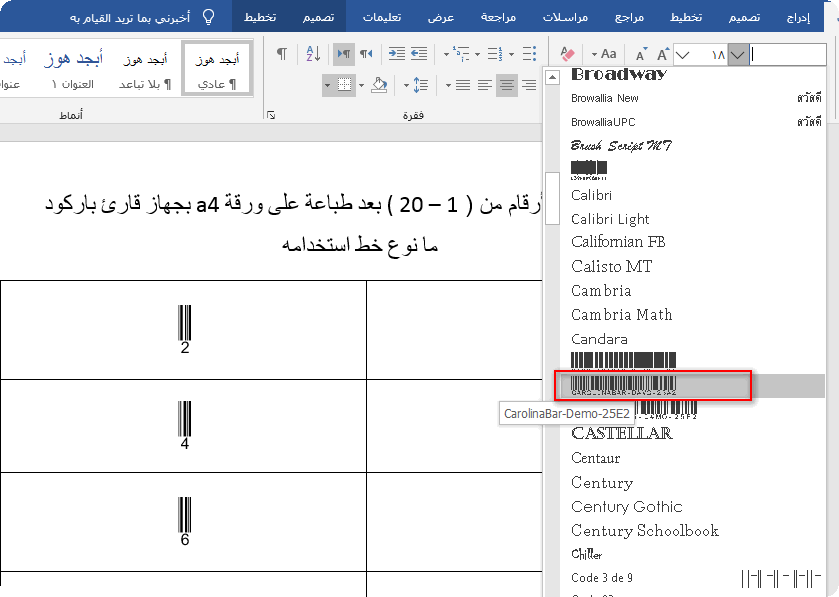Apply bullet list formatting
The width and height of the screenshot is (839, 597).
529,54
